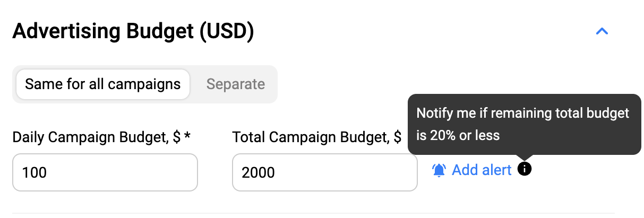Click the budget notification tooltip bubble

(523, 124)
